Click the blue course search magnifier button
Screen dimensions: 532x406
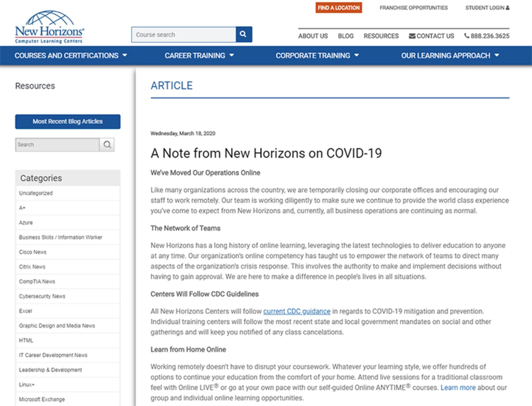[244, 34]
